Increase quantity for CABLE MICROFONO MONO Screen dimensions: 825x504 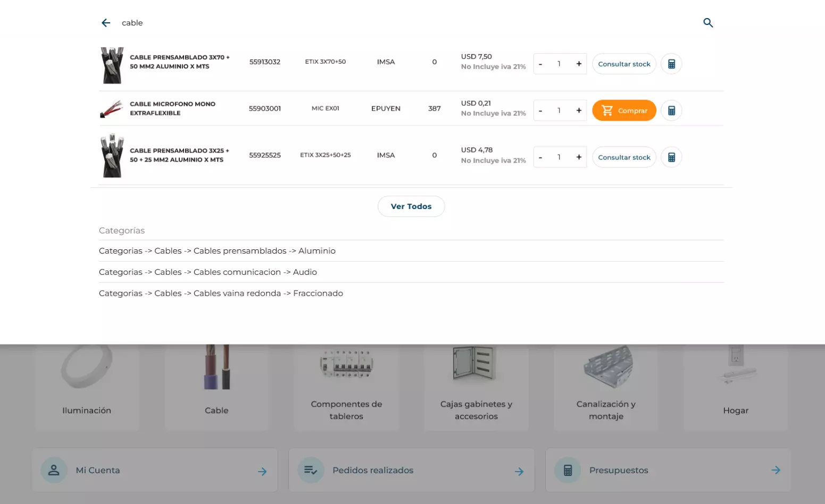click(x=579, y=110)
